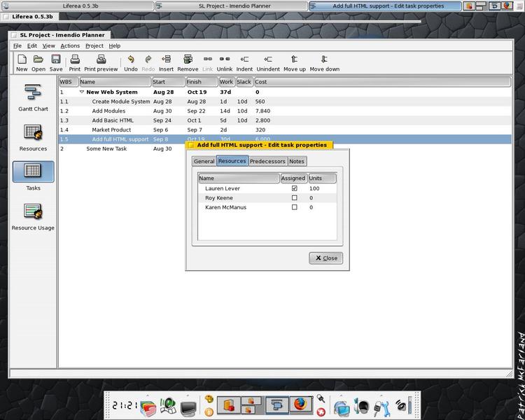
Task: Close the task properties dialog
Action: point(325,258)
